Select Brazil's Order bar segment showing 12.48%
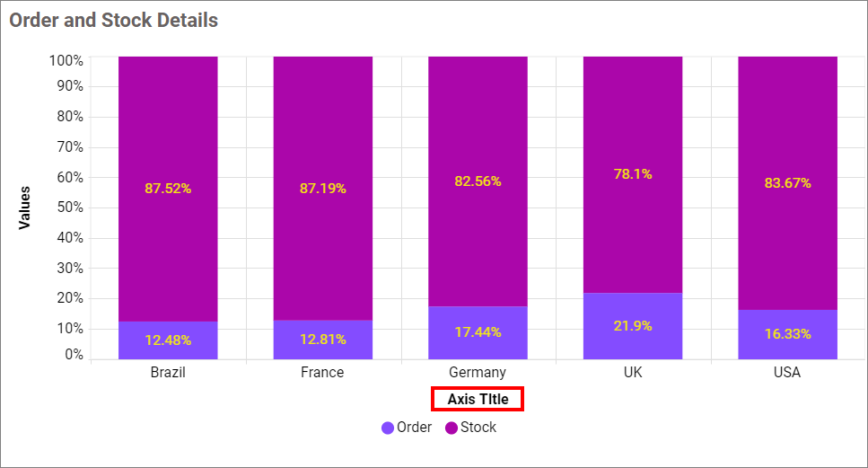The width and height of the screenshot is (868, 468). coord(168,340)
